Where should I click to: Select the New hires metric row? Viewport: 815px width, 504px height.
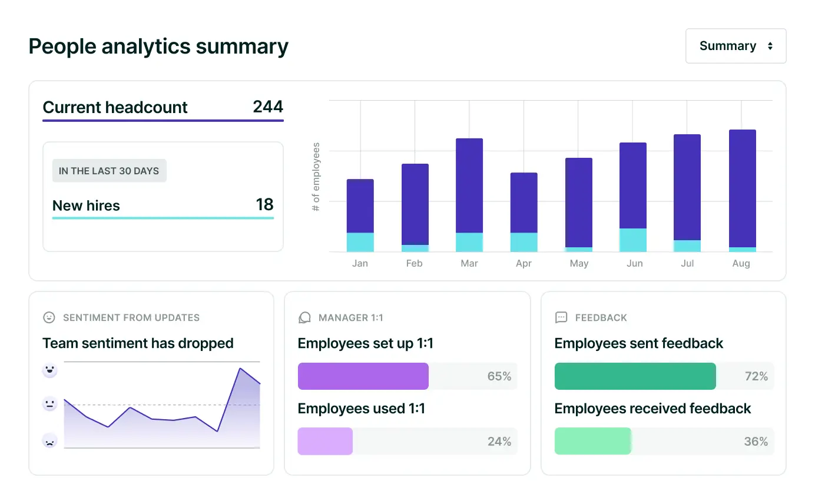pos(163,205)
